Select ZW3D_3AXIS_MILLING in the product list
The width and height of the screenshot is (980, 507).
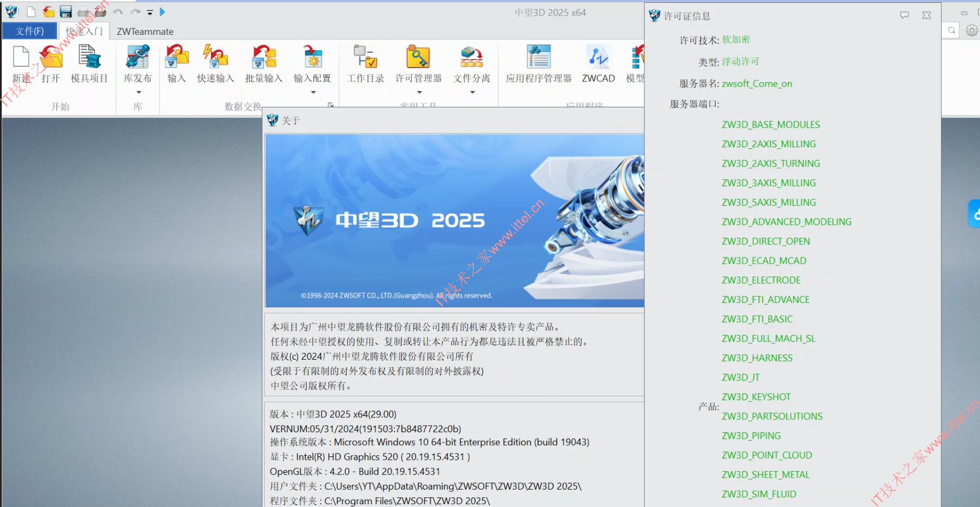pos(768,183)
